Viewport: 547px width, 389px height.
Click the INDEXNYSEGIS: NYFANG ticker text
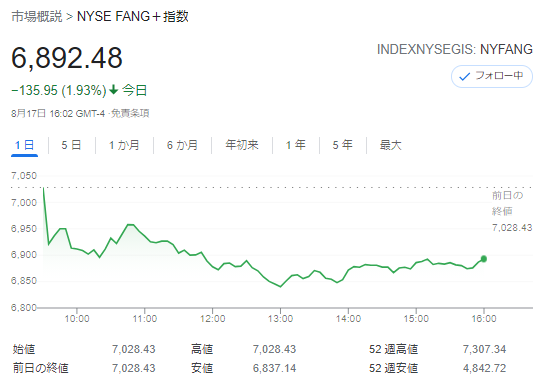(455, 50)
